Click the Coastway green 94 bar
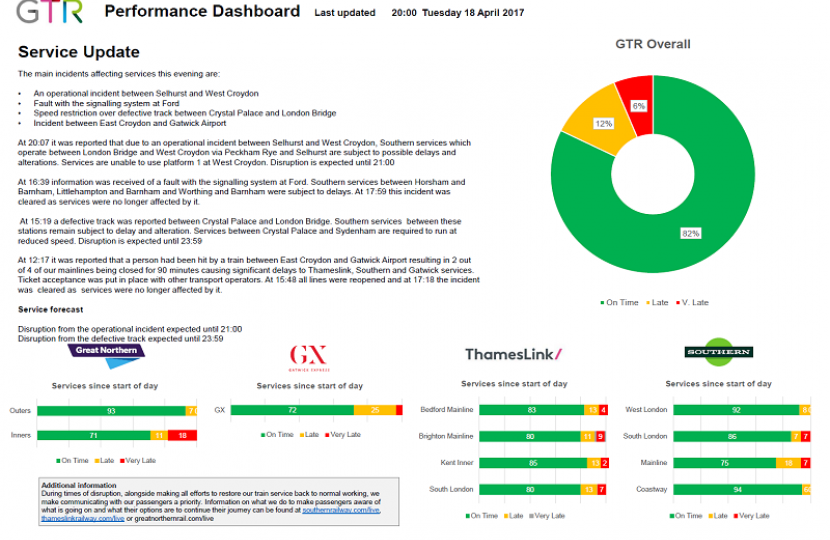The height and width of the screenshot is (540, 830). point(735,489)
